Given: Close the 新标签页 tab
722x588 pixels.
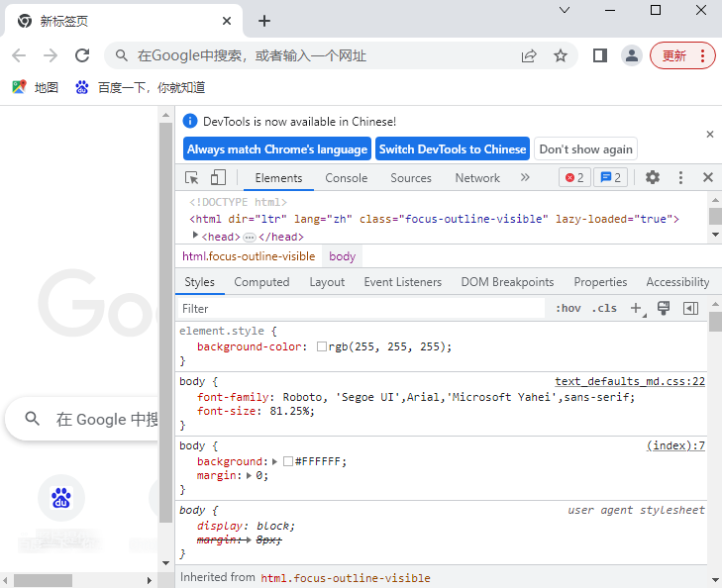Looking at the screenshot, I should point(227,21).
